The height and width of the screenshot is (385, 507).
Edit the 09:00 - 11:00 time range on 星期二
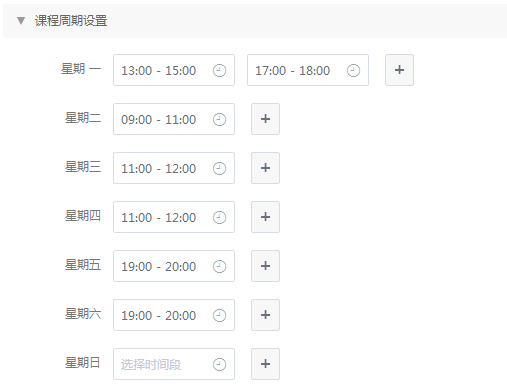point(174,119)
